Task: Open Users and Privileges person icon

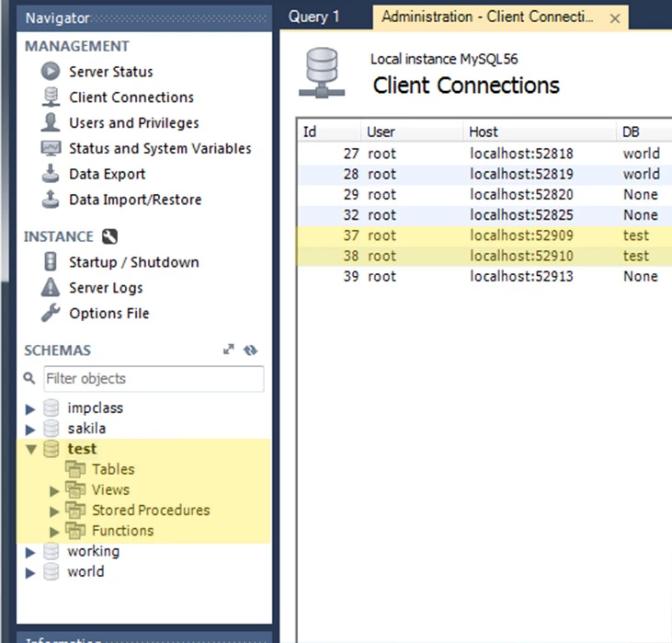Action: tap(51, 122)
